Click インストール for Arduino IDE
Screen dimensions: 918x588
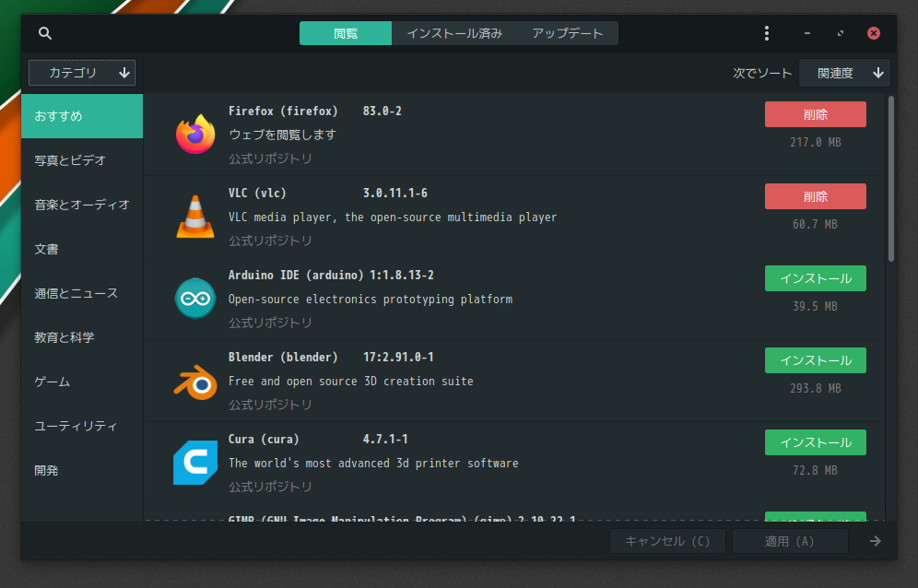coord(815,278)
